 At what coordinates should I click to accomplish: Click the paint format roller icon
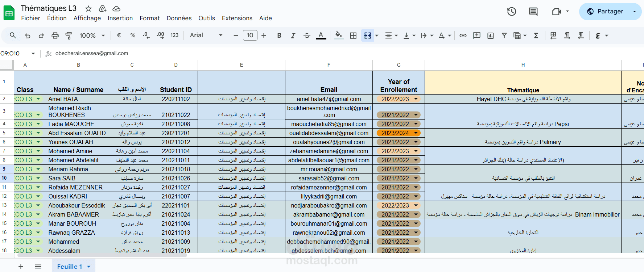tap(69, 35)
